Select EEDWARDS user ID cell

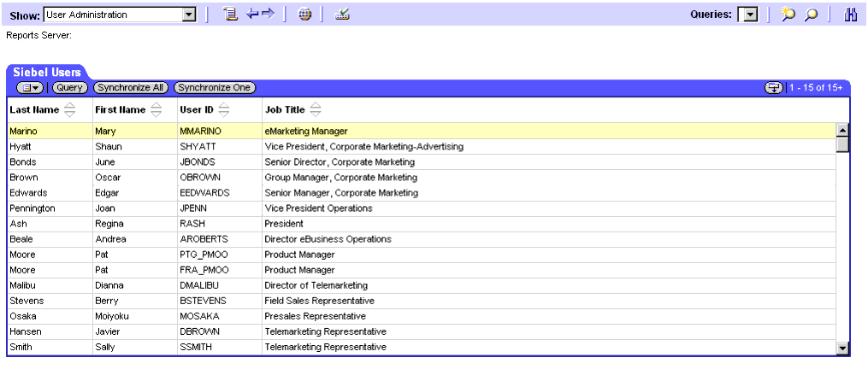(204, 193)
